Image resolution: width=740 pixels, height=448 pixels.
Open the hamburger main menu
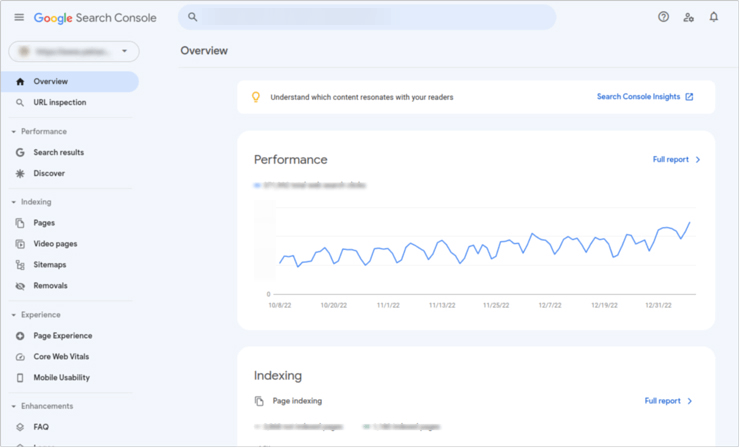[19, 17]
